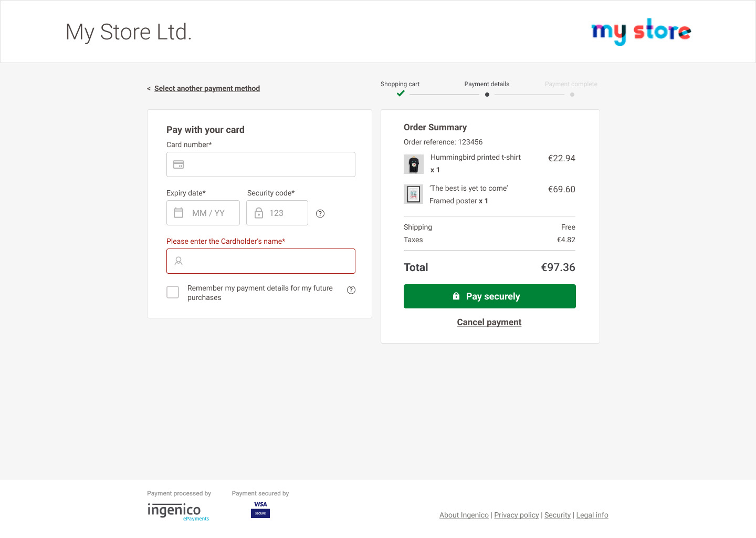Click the Shopping cart progress step
Viewport: 756px width, 538px height.
[x=400, y=84]
